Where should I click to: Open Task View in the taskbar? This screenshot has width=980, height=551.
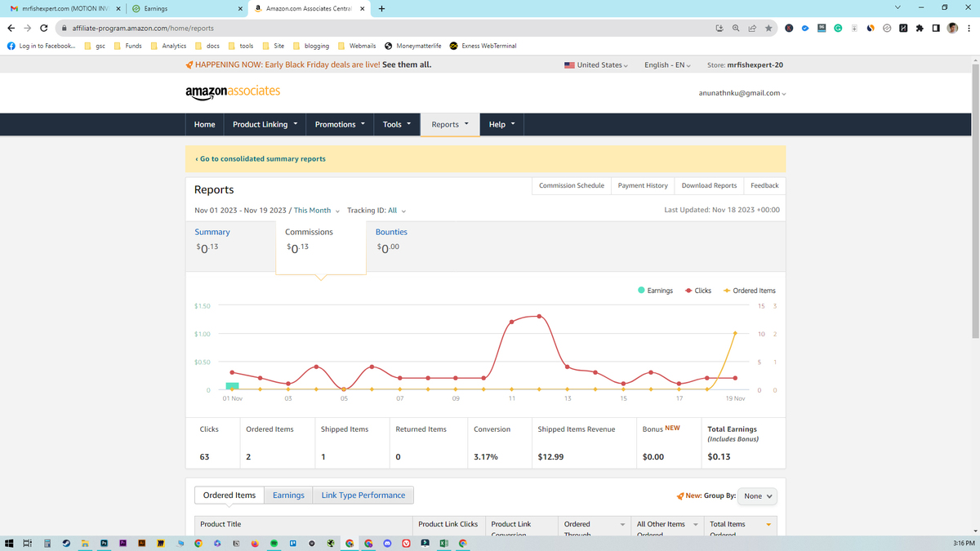27,543
